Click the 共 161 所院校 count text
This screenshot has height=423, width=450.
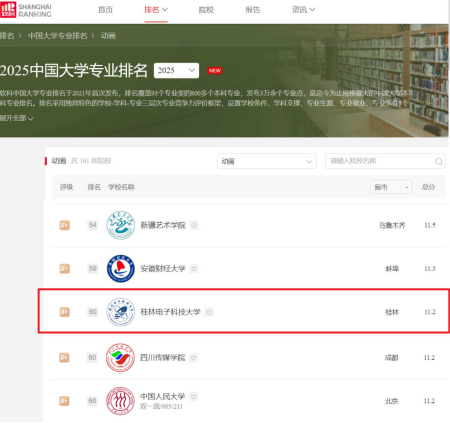pyautogui.click(x=91, y=161)
